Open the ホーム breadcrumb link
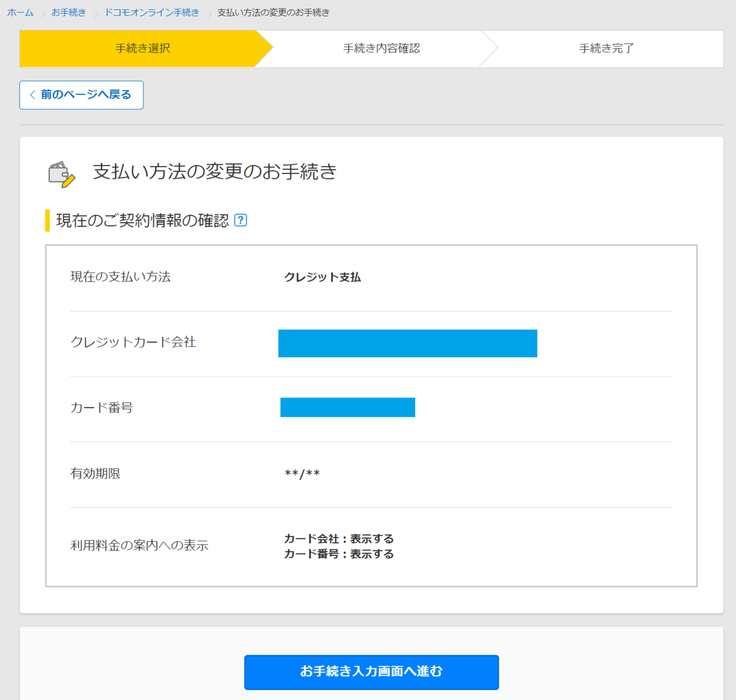The height and width of the screenshot is (700, 736). [20, 12]
